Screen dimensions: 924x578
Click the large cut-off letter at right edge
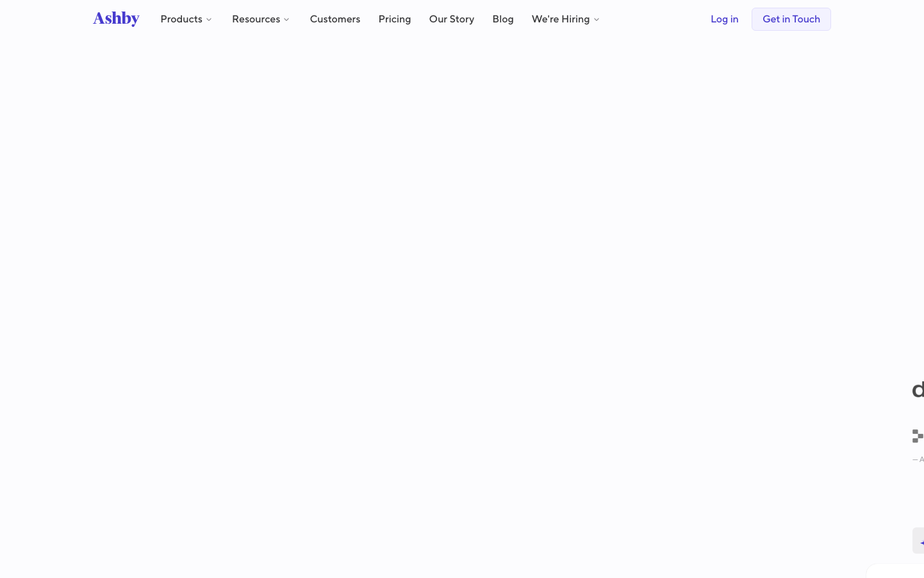coord(918,390)
